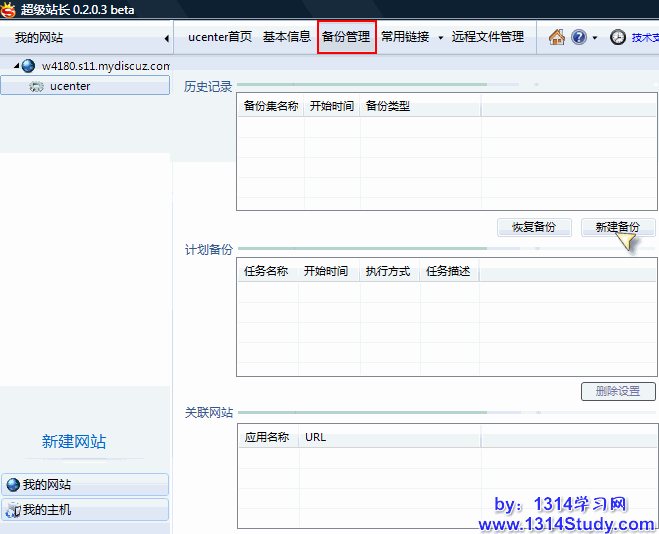Image resolution: width=659 pixels, height=534 pixels.
Task: Open the 基本信息 tab
Action: coord(287,37)
